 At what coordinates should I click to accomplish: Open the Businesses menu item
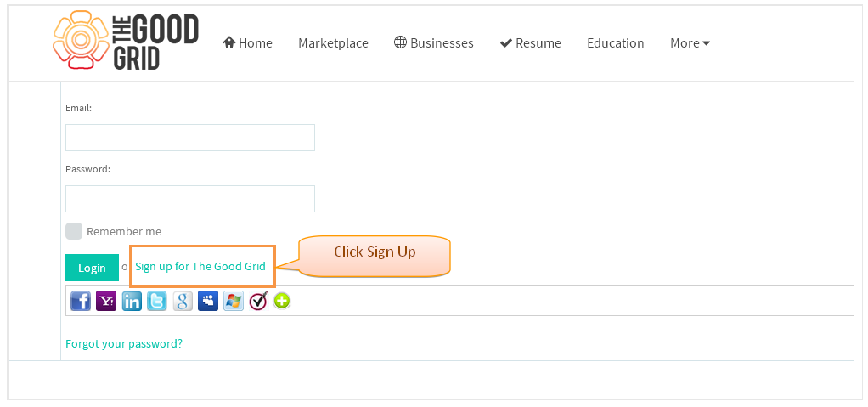[x=434, y=43]
